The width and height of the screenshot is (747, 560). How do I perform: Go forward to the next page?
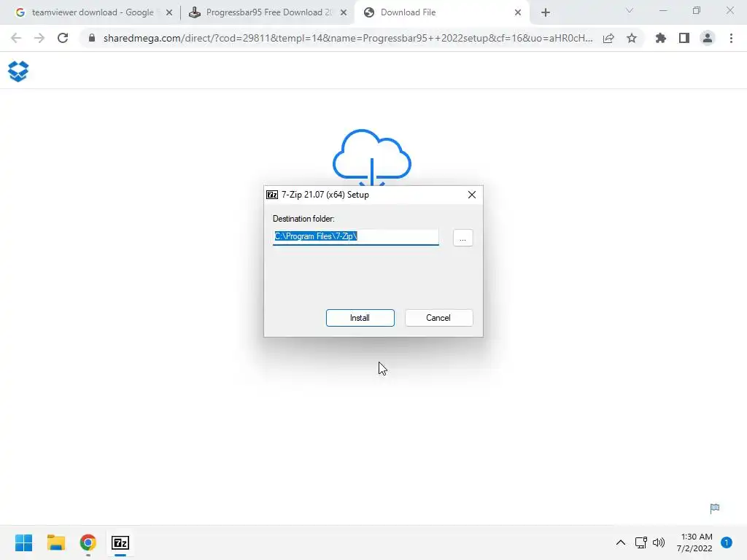coord(39,38)
